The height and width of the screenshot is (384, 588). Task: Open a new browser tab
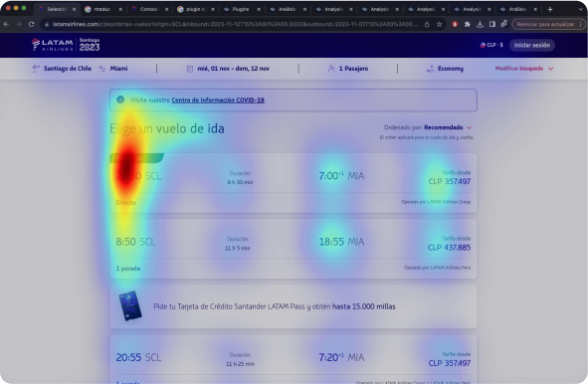pos(550,9)
